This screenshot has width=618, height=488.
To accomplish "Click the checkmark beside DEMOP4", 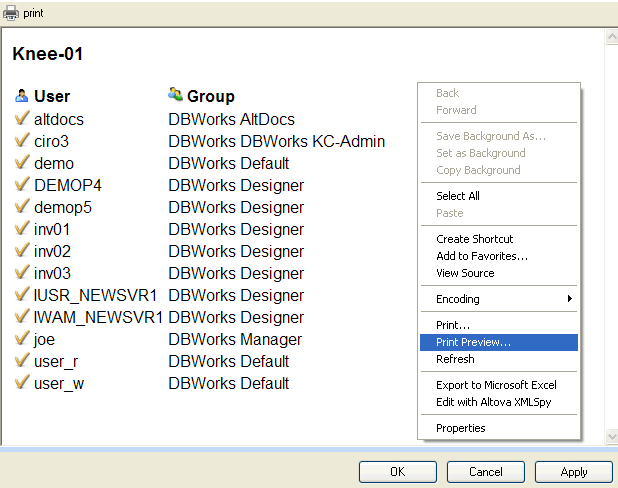I will [x=22, y=184].
